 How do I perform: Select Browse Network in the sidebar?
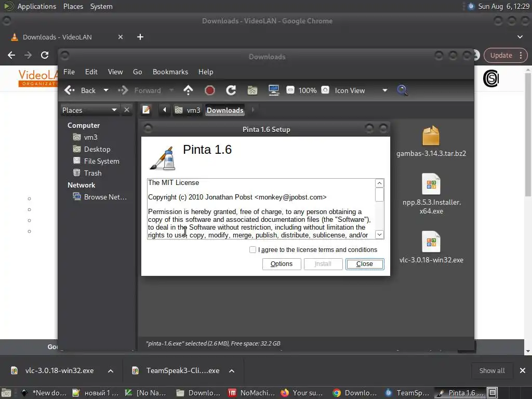coord(100,197)
